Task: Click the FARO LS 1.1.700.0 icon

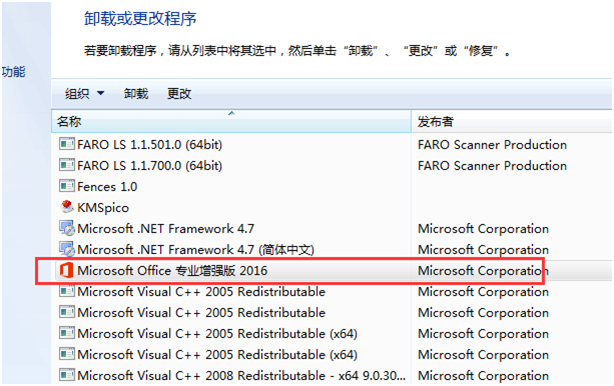Action: click(x=67, y=165)
